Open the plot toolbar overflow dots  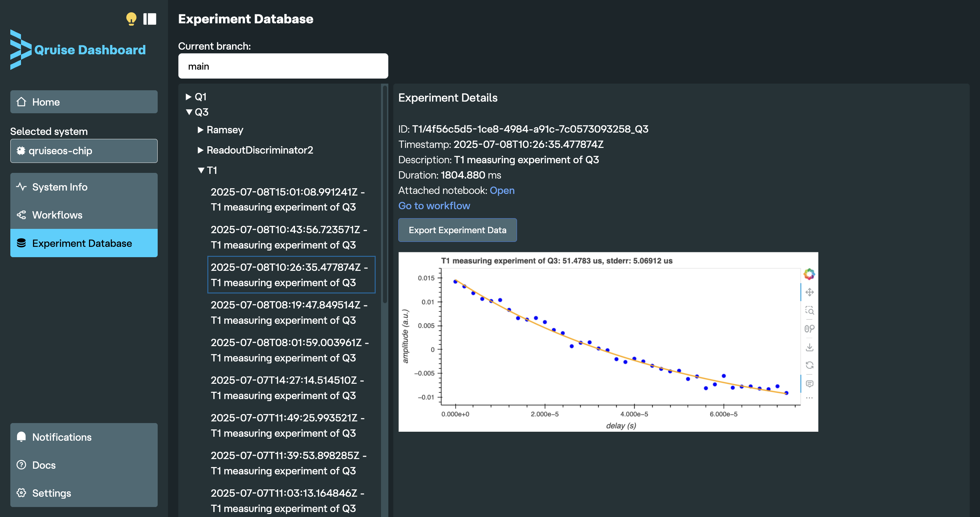tap(809, 398)
